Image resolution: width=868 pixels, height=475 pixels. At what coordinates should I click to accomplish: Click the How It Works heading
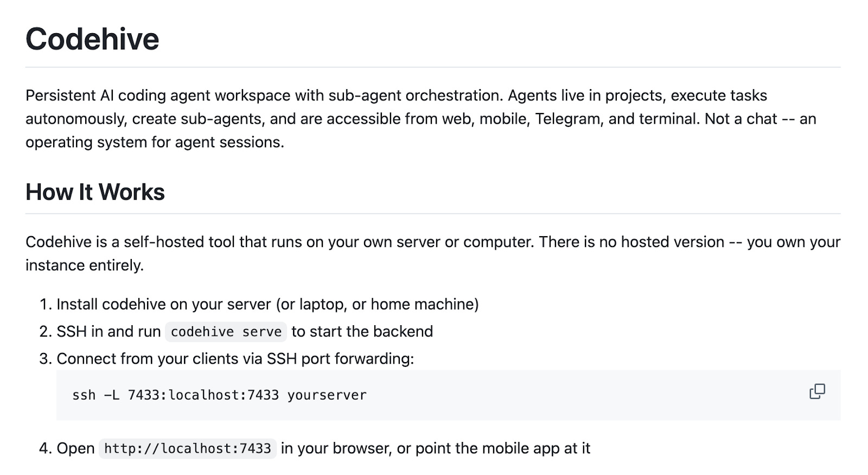tap(95, 192)
